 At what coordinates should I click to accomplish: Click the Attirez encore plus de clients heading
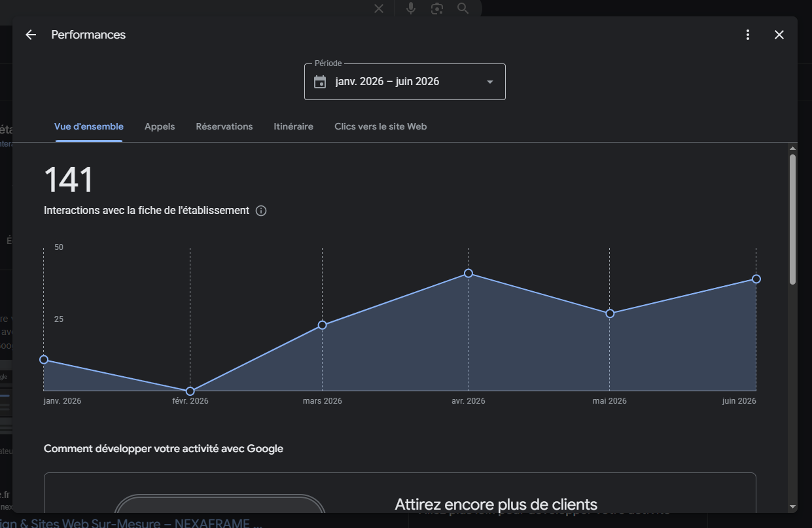[x=496, y=504]
